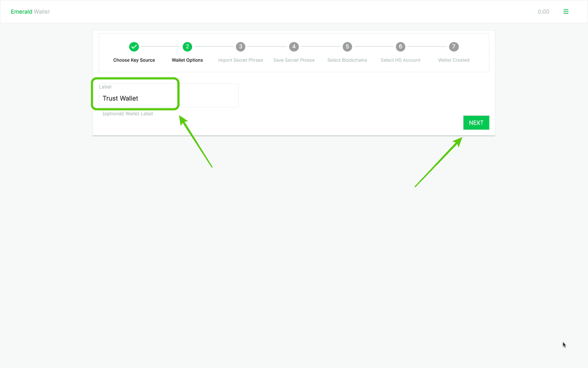588x368 pixels.
Task: Select the circled step 2 indicator
Action: (x=187, y=47)
